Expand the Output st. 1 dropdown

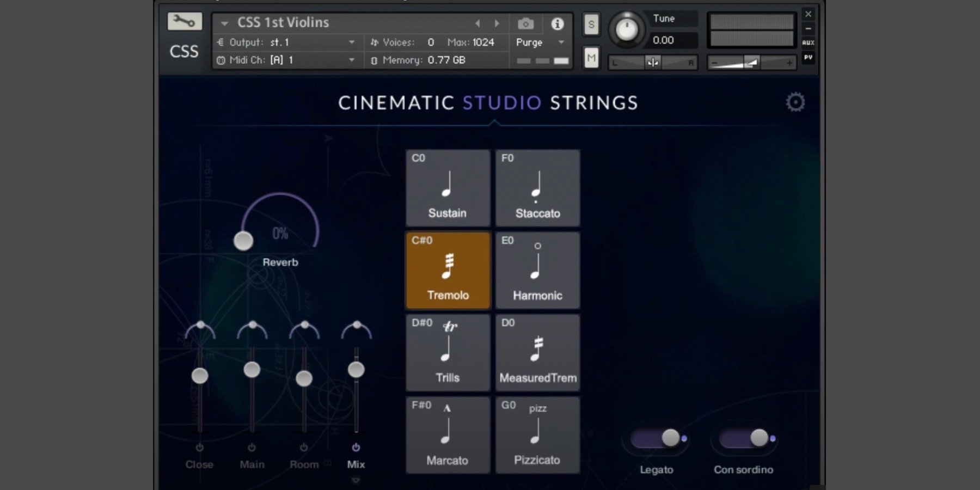pyautogui.click(x=352, y=42)
